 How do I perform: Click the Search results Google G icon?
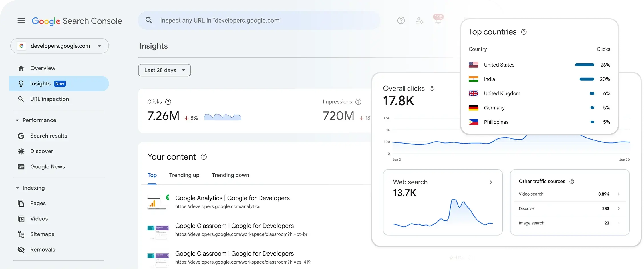(x=21, y=136)
